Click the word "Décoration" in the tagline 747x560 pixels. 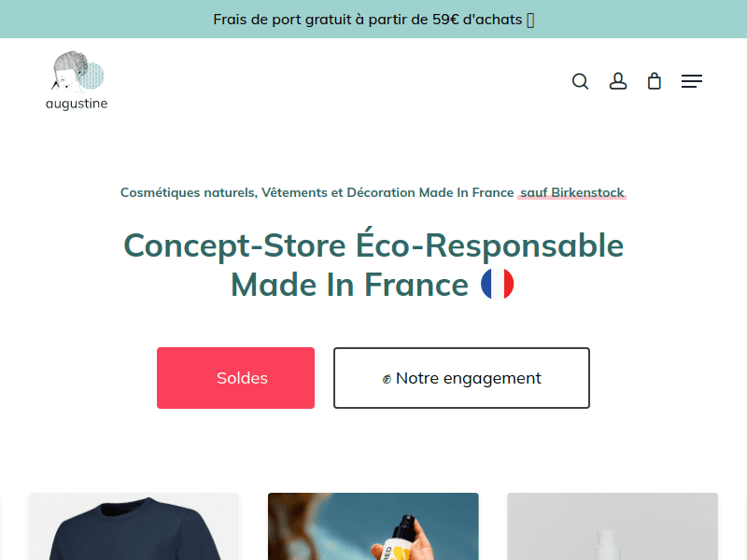click(380, 193)
